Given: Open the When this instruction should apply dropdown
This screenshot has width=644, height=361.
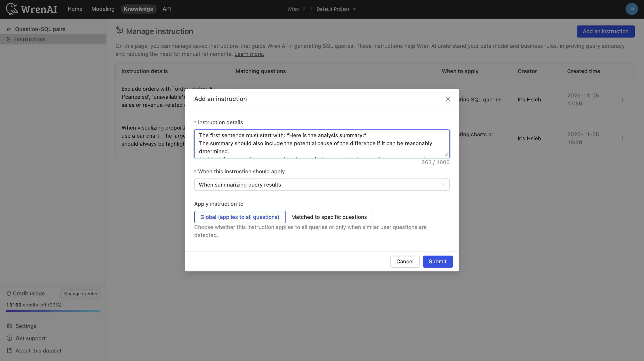Looking at the screenshot, I should 322,185.
